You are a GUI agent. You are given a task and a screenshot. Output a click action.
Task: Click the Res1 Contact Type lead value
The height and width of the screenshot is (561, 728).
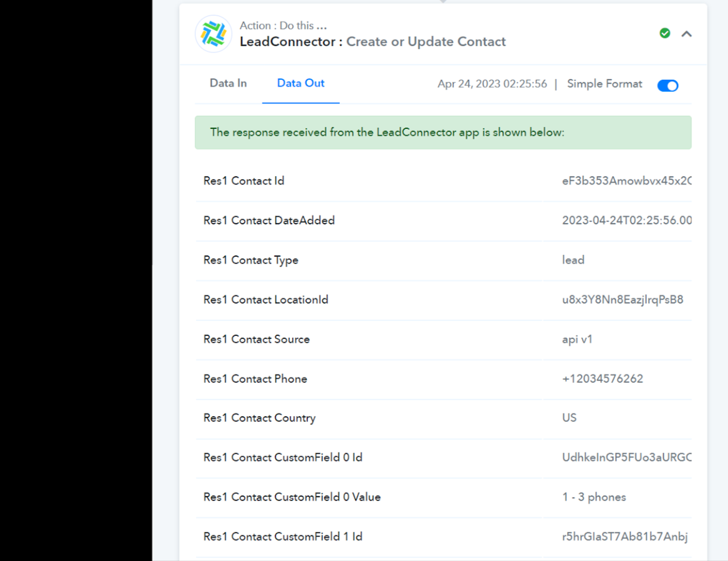573,261
